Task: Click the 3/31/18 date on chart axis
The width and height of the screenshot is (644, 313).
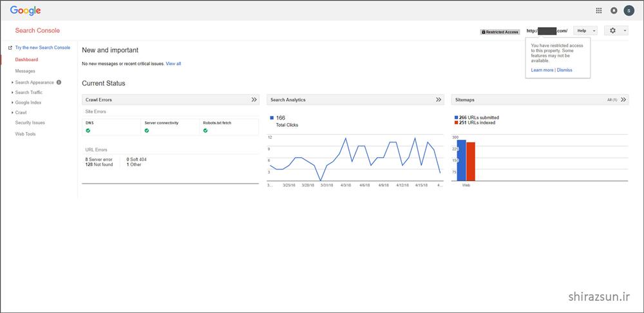Action: pyautogui.click(x=327, y=185)
